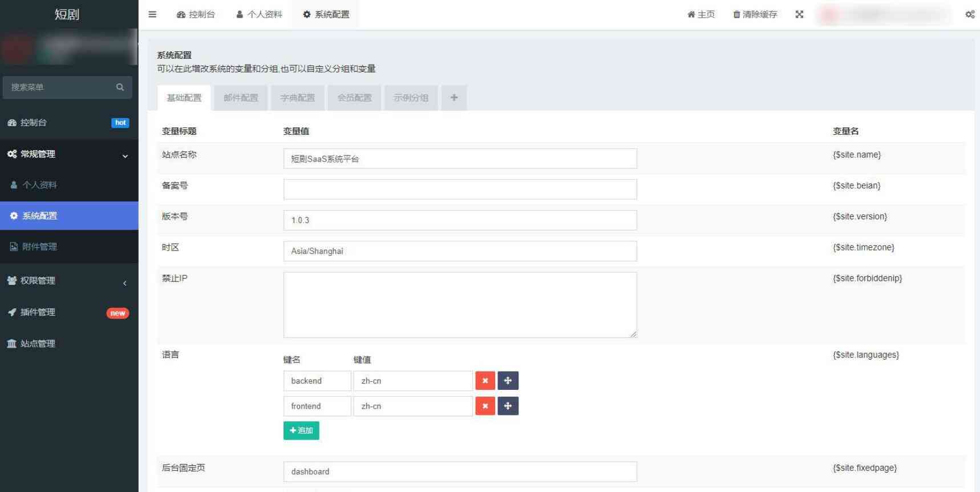The height and width of the screenshot is (492, 980).
Task: Delete the backend language row
Action: 485,381
